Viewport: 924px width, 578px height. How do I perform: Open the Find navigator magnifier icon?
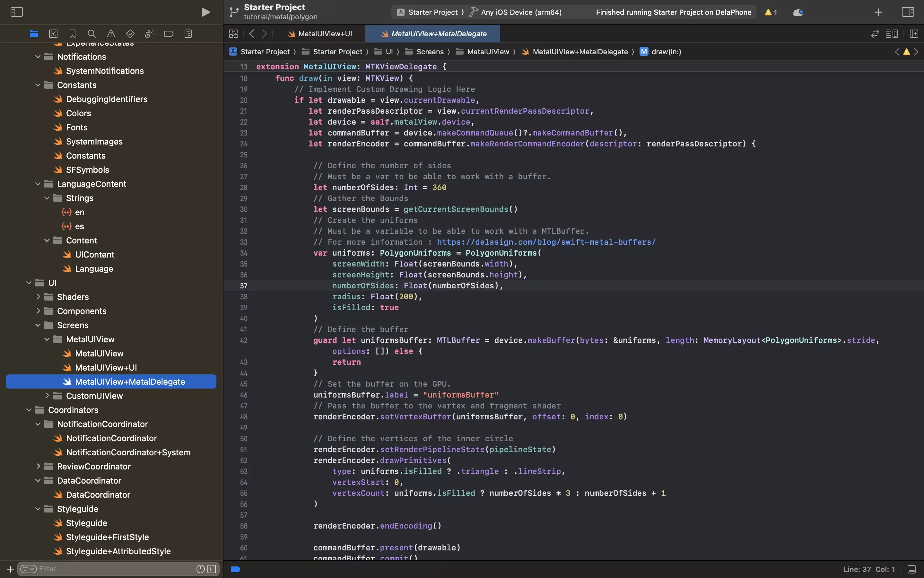click(92, 34)
